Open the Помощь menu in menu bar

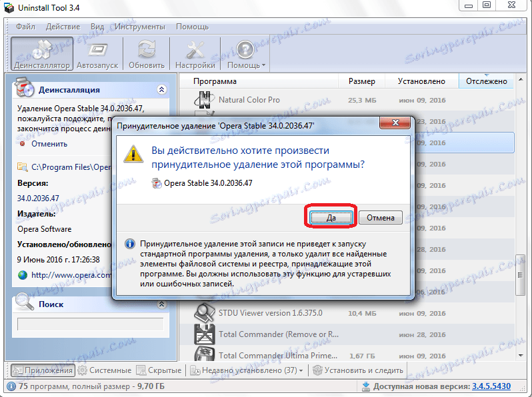pyautogui.click(x=192, y=27)
